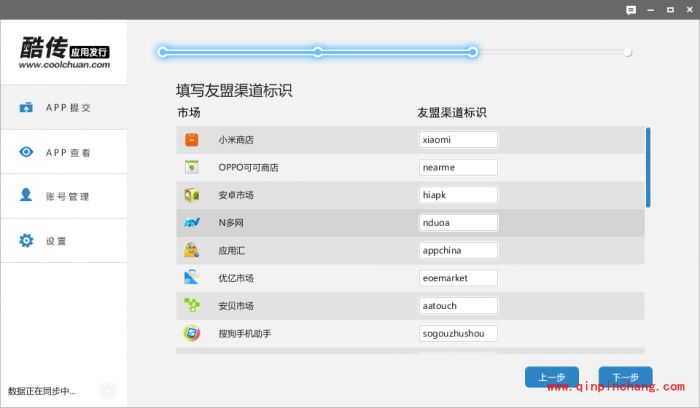The image size is (700, 408).
Task: Click the nduoa channel ID field
Action: (458, 223)
